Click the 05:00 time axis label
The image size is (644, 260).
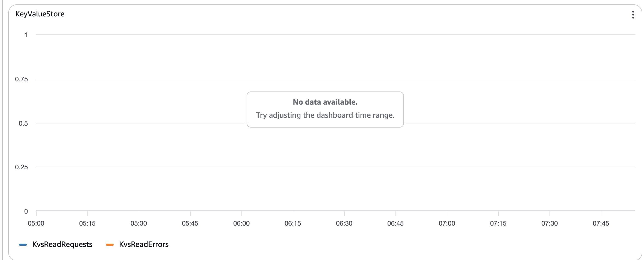(x=36, y=223)
